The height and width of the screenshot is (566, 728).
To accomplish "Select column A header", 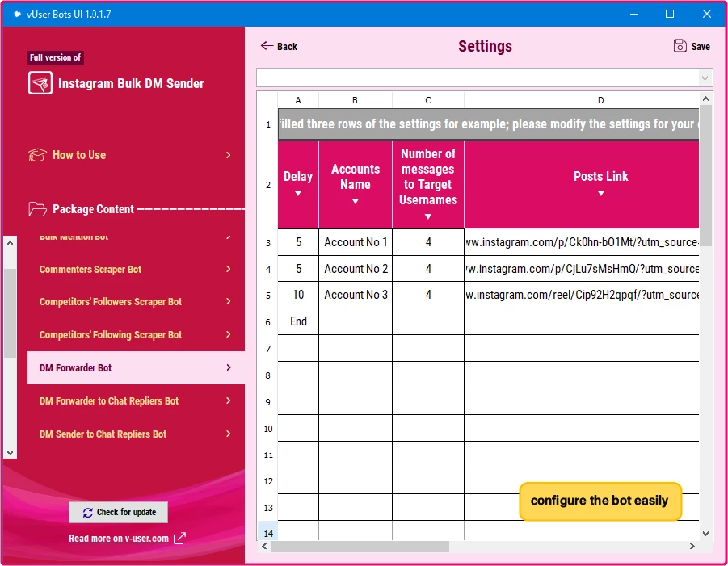I will click(298, 100).
